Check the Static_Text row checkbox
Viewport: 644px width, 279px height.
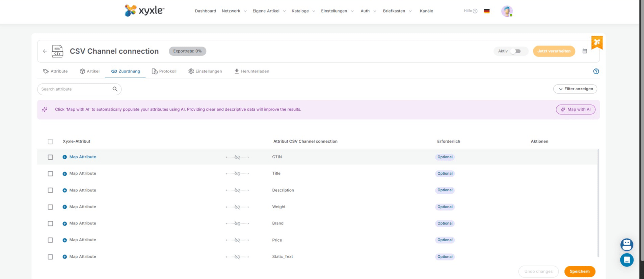pos(50,257)
